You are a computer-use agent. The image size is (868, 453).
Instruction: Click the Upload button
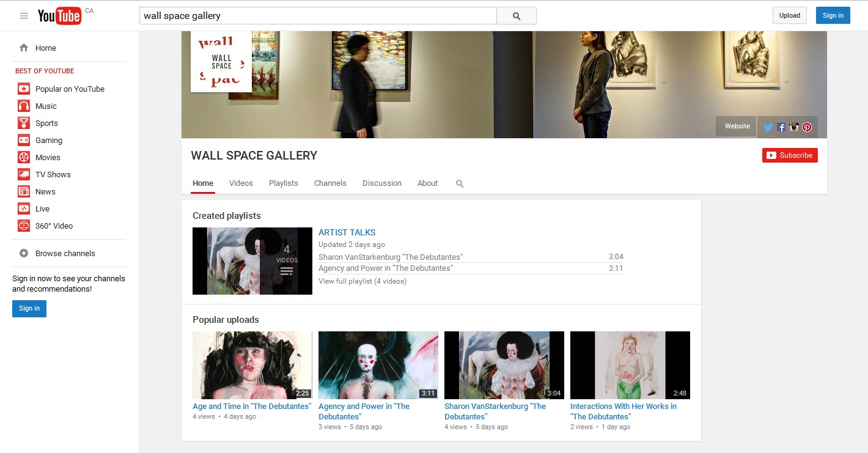(x=790, y=15)
